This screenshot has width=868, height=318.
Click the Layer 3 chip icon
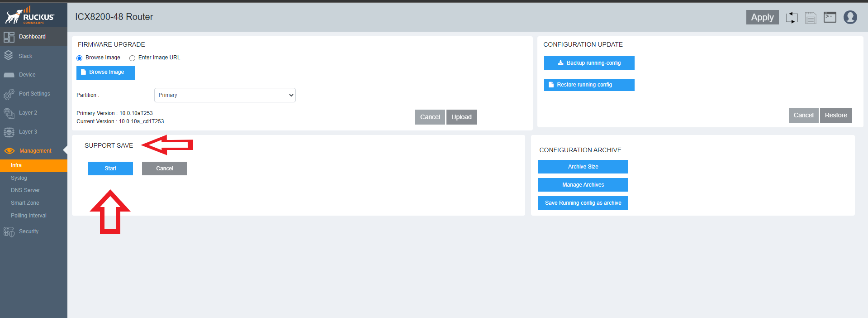(9, 132)
